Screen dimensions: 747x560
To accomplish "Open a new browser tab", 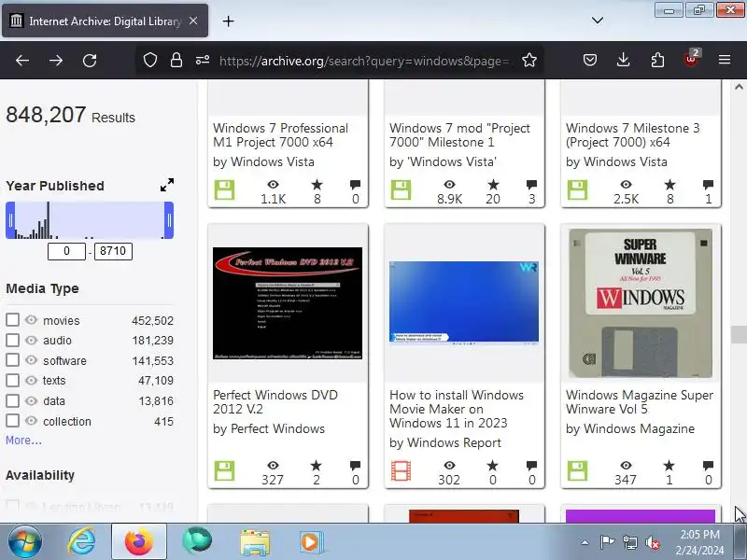I will click(228, 21).
